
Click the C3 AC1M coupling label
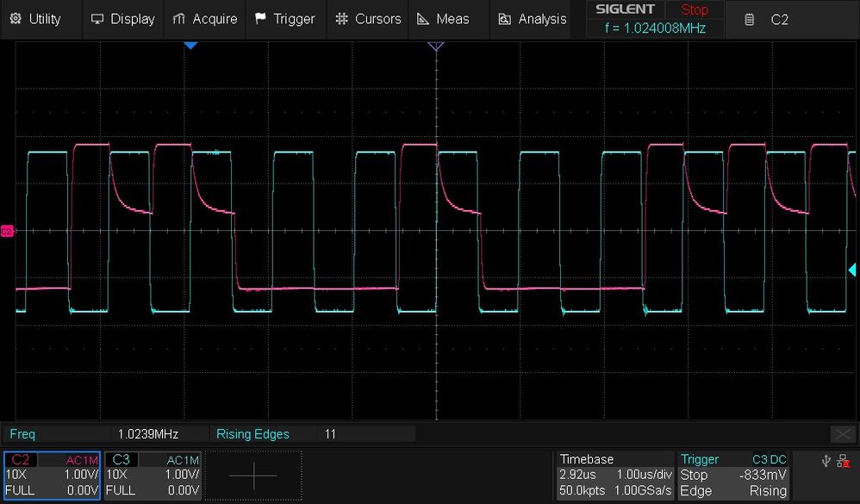click(x=183, y=460)
